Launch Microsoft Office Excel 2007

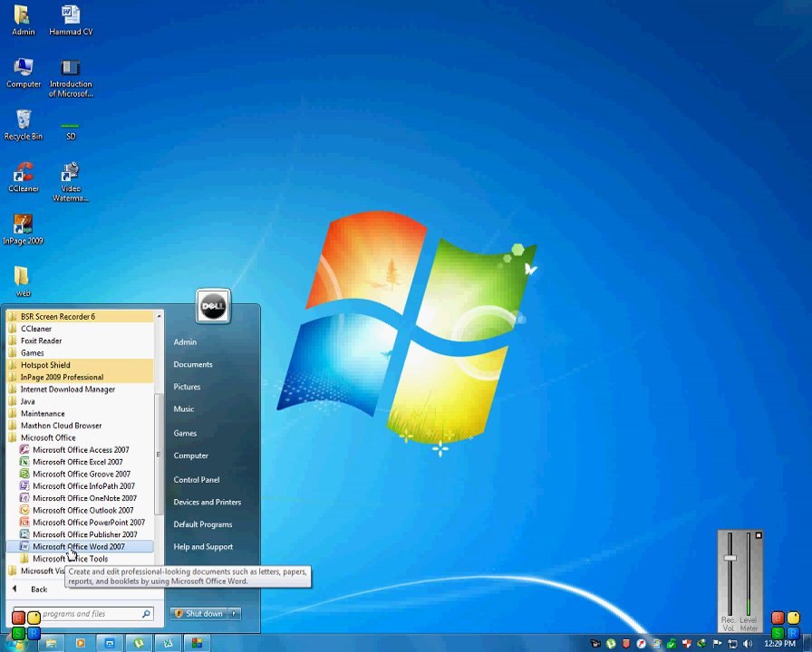coord(80,462)
